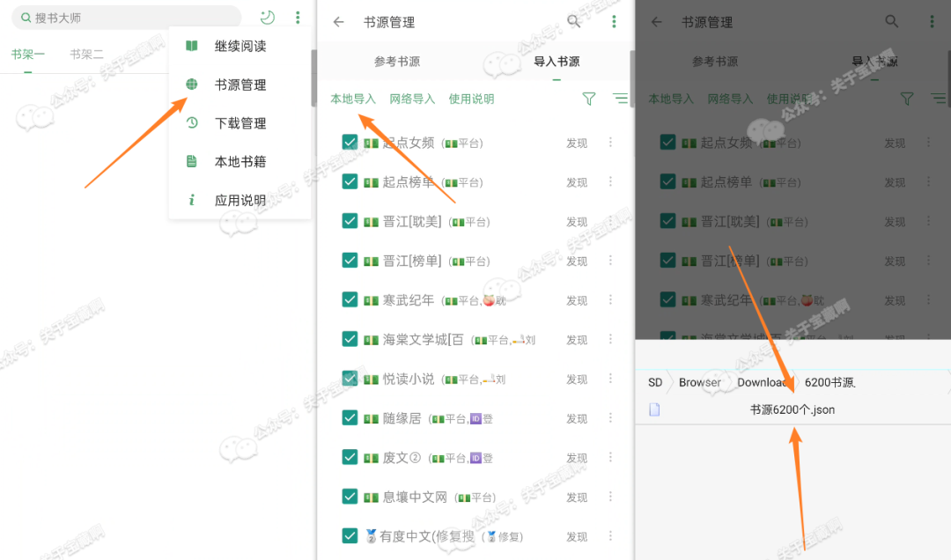Open more options for 息壤中文网 row
The image size is (951, 560).
611,497
